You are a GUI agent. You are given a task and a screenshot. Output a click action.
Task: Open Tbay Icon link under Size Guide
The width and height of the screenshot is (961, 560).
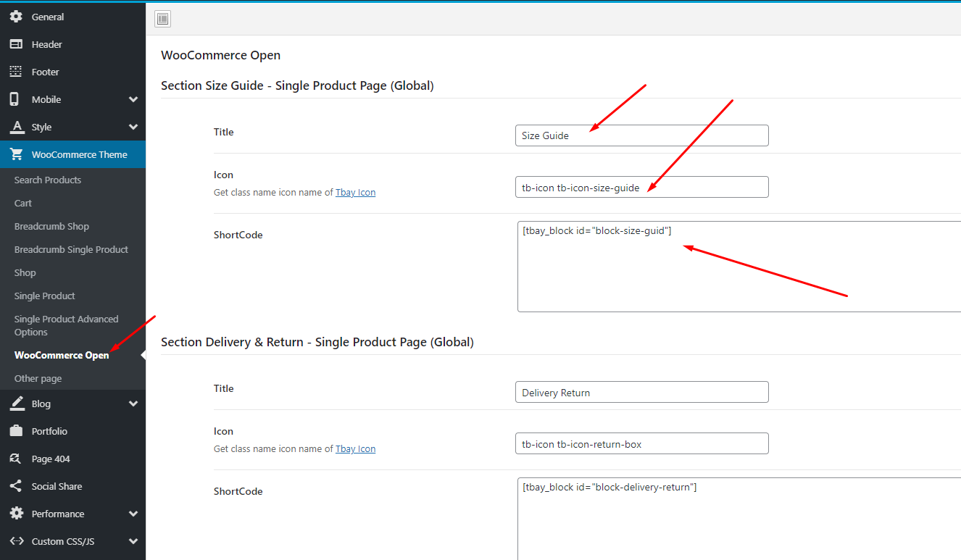pyautogui.click(x=355, y=193)
